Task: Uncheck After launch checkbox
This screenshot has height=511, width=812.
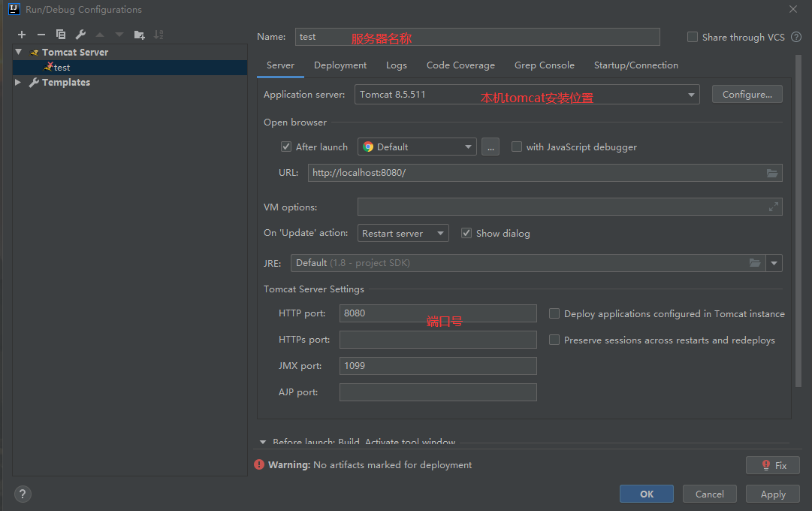Action: pyautogui.click(x=286, y=147)
